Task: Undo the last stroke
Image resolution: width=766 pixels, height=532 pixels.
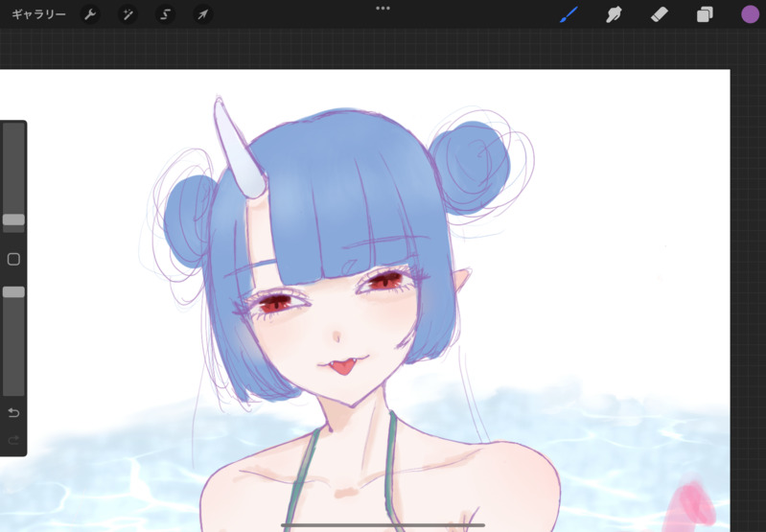Action: coord(13,413)
